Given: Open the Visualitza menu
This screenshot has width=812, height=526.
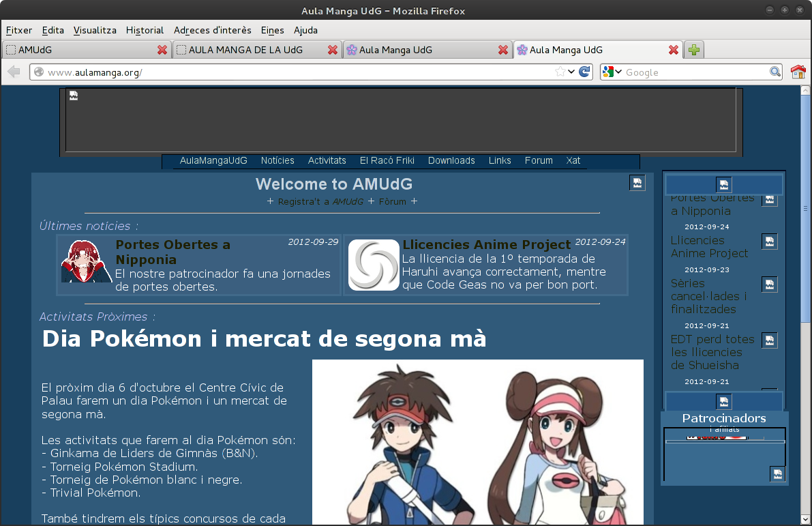Looking at the screenshot, I should 95,30.
